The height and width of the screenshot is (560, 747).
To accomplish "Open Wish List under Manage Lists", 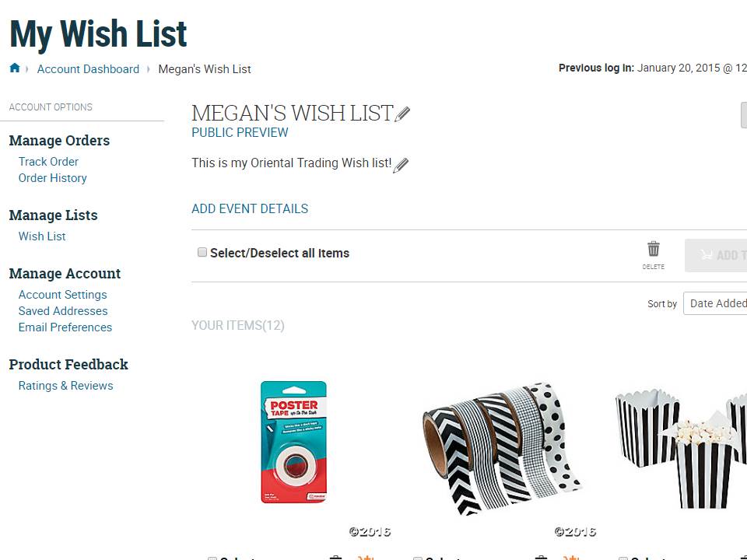I will [x=42, y=236].
